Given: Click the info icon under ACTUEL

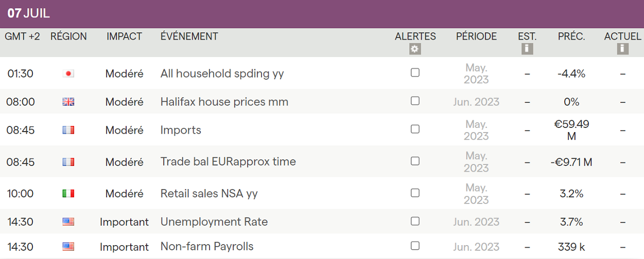Looking at the screenshot, I should click(622, 49).
